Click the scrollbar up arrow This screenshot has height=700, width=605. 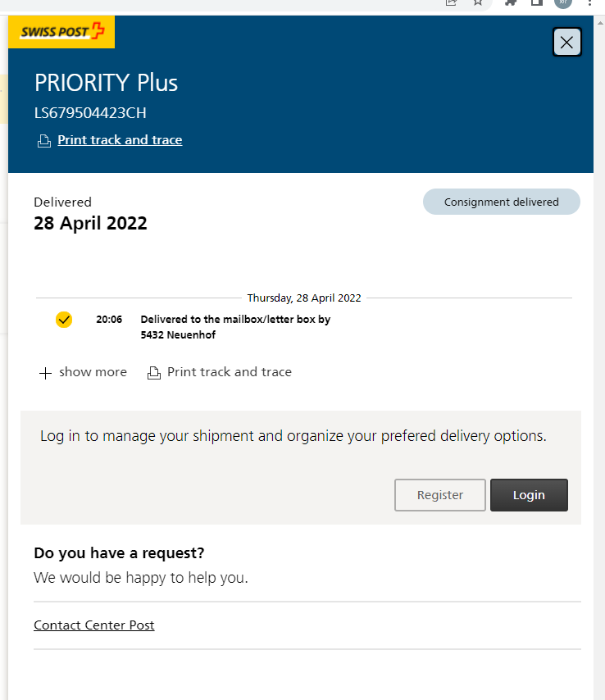(599, 23)
